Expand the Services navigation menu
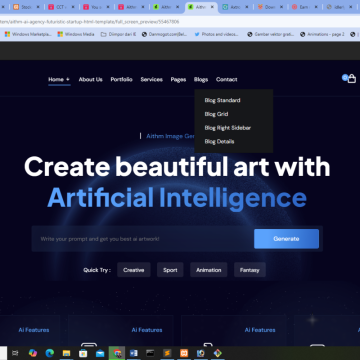The image size is (360, 360). 151,79
